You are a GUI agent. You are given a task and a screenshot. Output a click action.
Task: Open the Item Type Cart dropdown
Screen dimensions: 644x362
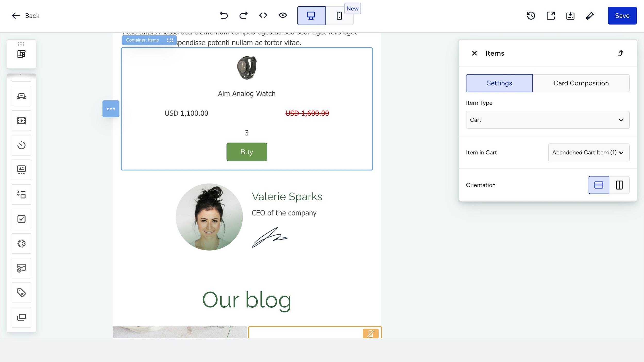point(547,120)
